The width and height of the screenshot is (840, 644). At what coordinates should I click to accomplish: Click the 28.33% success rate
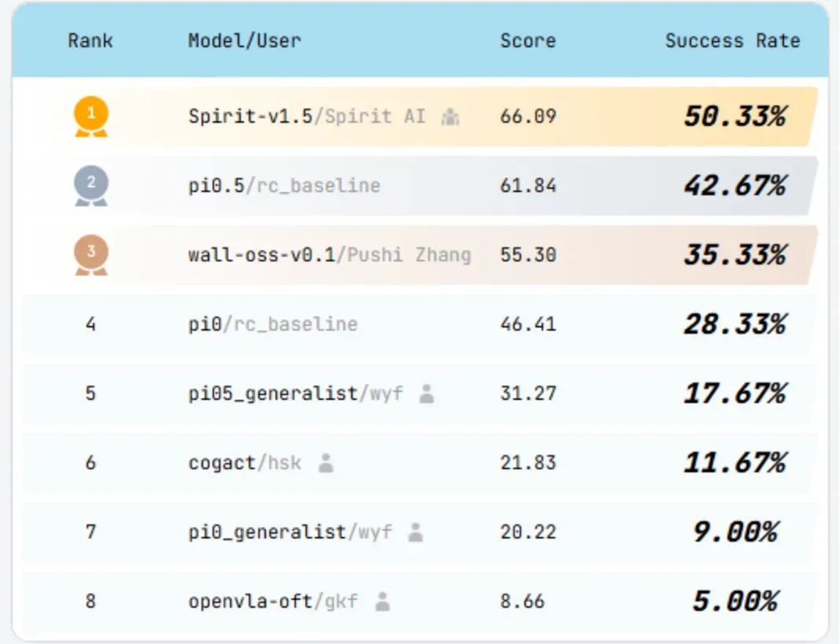[x=735, y=324]
